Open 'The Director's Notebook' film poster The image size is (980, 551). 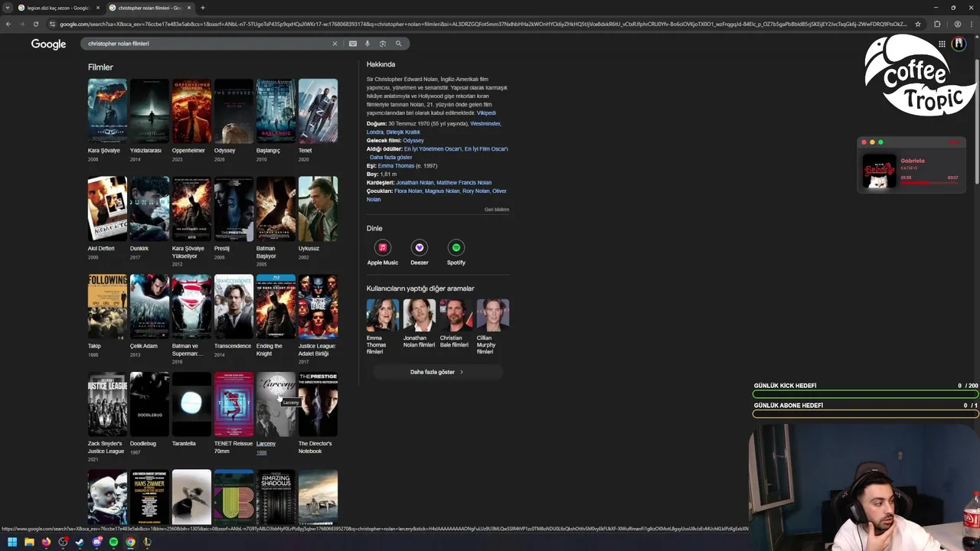[x=318, y=405]
